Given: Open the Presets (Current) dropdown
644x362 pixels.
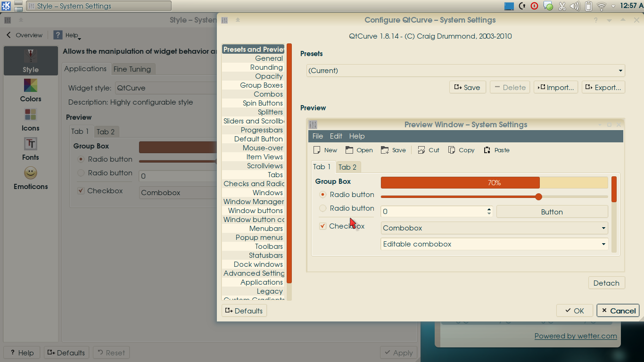Looking at the screenshot, I should [x=466, y=71].
